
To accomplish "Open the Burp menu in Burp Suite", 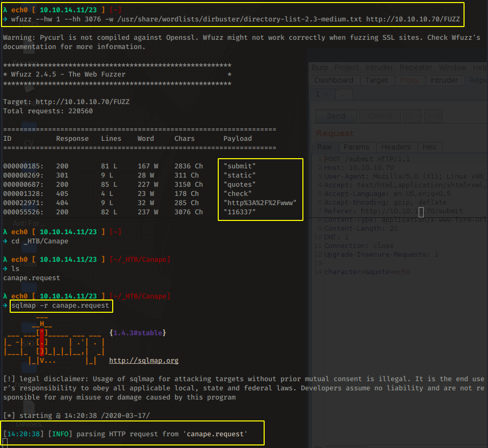I will click(320, 67).
